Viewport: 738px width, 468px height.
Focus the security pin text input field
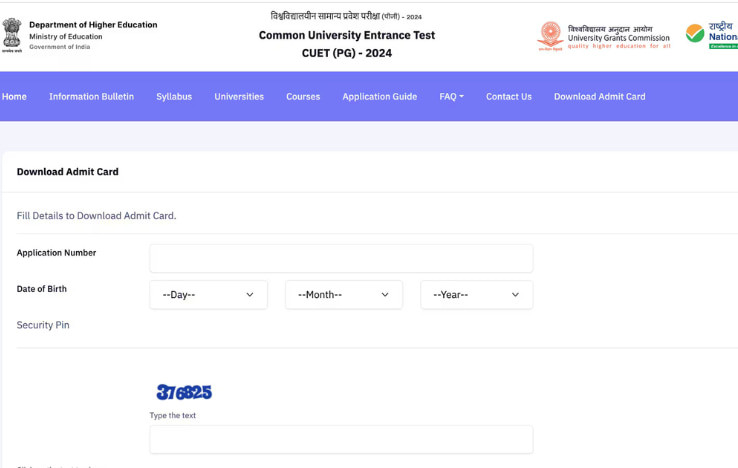click(x=341, y=440)
